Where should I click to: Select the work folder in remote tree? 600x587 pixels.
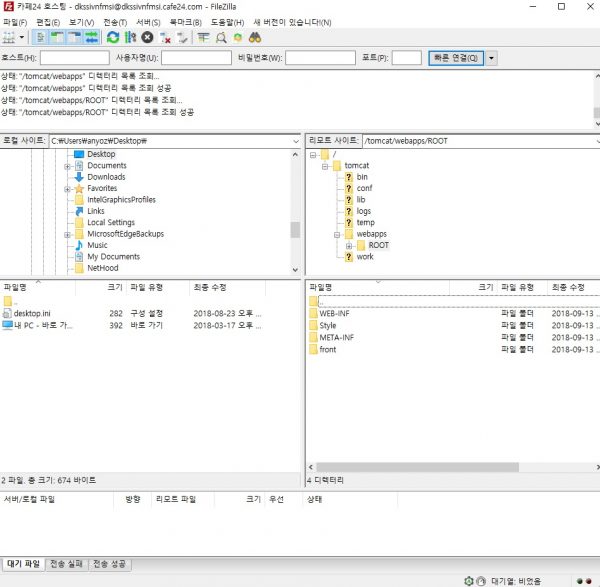click(365, 257)
